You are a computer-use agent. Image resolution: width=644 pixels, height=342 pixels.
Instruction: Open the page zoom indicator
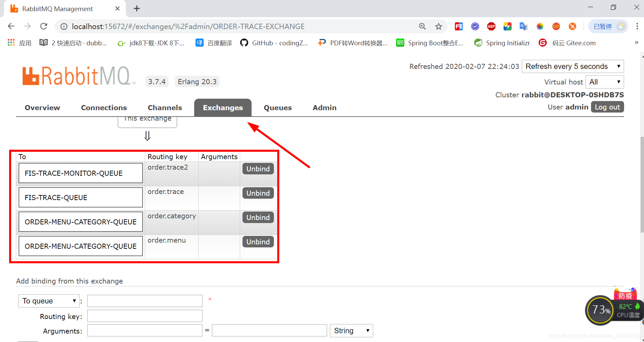[422, 26]
